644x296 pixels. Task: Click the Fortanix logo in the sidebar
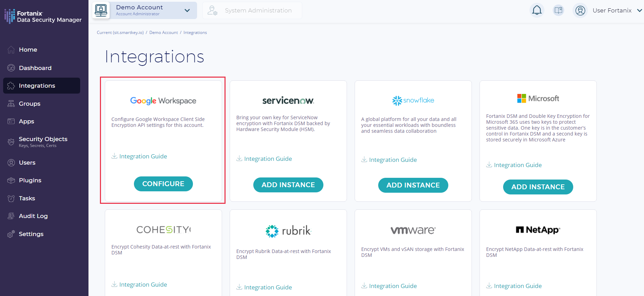(x=10, y=16)
